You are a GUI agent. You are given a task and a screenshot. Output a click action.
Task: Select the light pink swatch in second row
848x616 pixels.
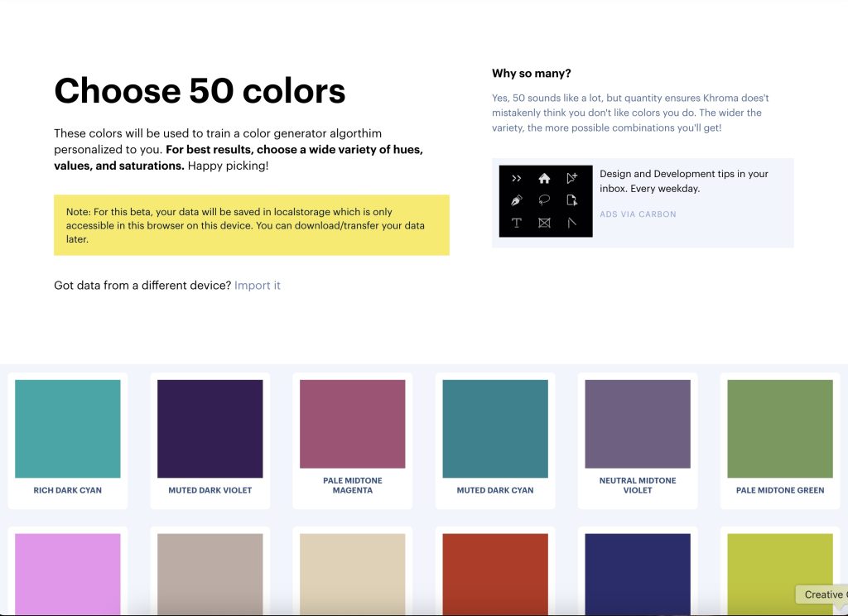tap(68, 573)
